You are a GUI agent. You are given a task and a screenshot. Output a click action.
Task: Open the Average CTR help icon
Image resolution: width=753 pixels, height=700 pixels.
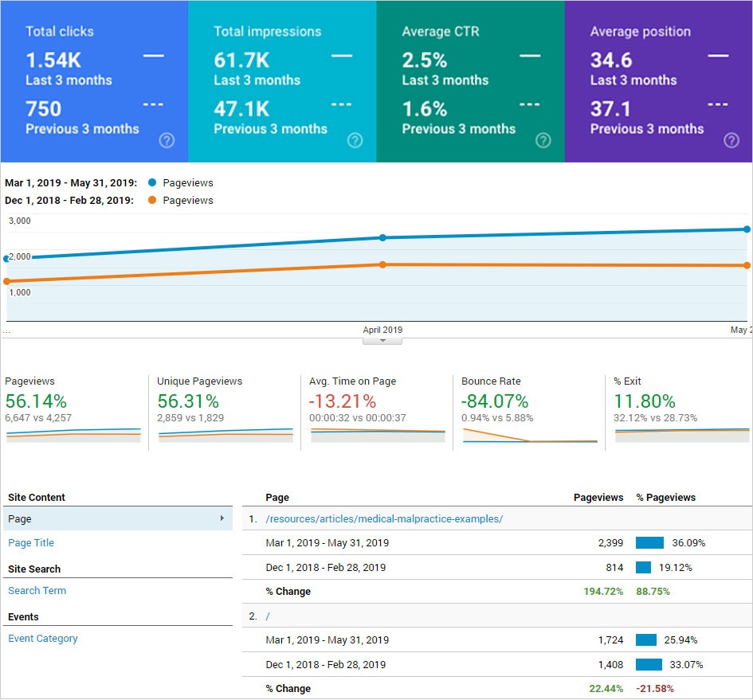tap(543, 141)
